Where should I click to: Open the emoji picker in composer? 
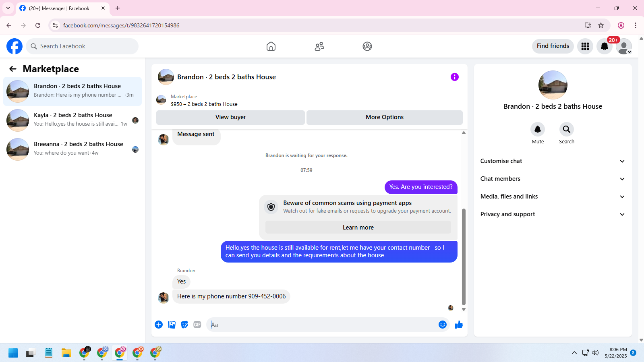point(443,325)
